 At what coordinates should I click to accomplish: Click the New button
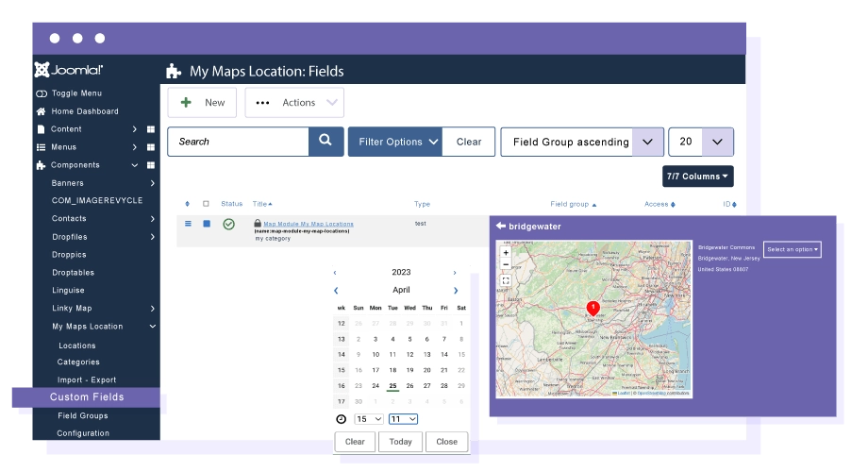[202, 103]
